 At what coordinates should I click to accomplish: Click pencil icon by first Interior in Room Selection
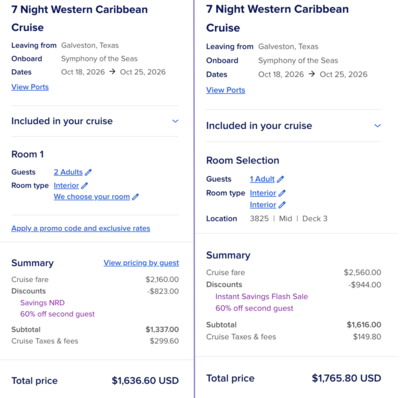[282, 193]
